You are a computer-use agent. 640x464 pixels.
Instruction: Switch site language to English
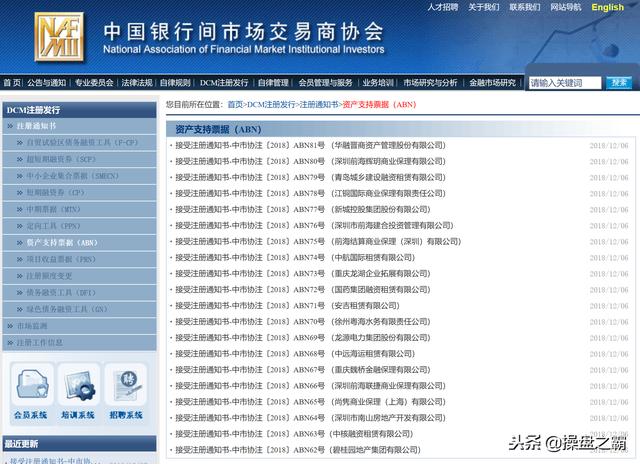pos(607,7)
